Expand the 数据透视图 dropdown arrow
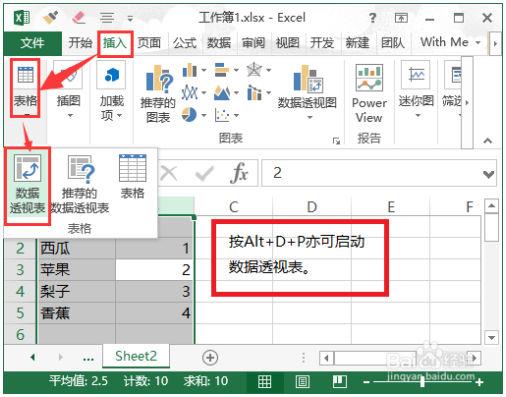Viewport: 506px width, 397px height. (310, 117)
